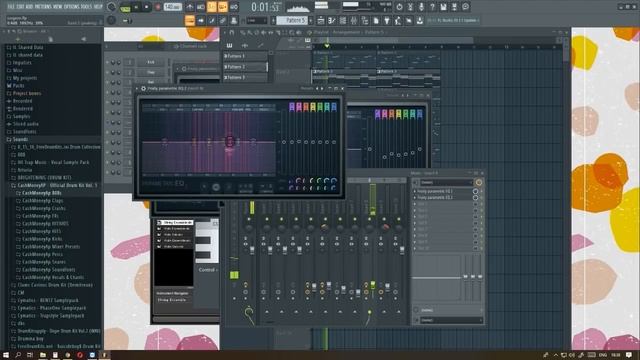The image size is (640, 360).
Task: Click the power-style icon left of the scissors
Action: (399, 7)
